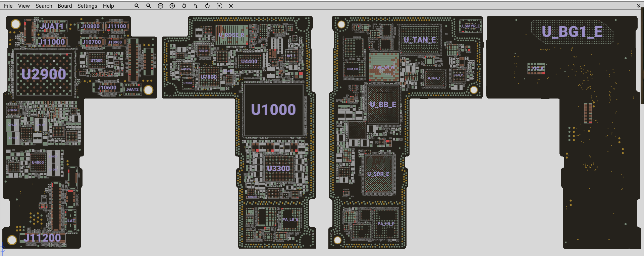Screen dimensions: 644x256
Task: Click the search magnifier icon in toolbar
Action: pyautogui.click(x=137, y=6)
